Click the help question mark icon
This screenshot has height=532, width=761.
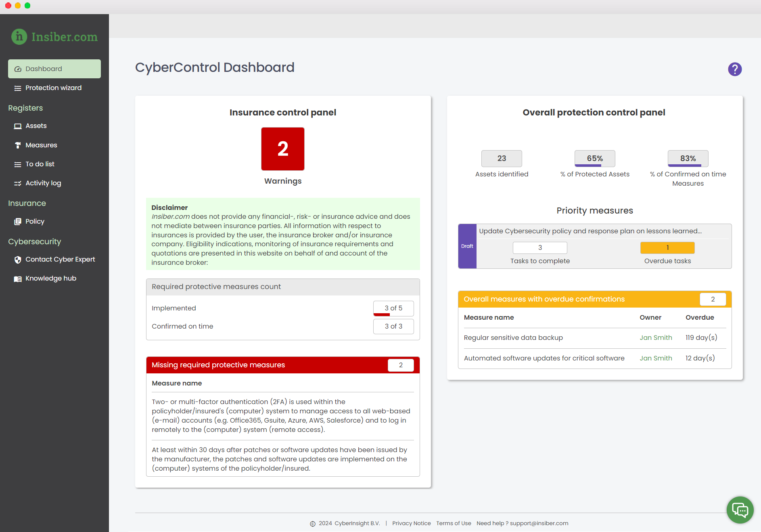735,69
